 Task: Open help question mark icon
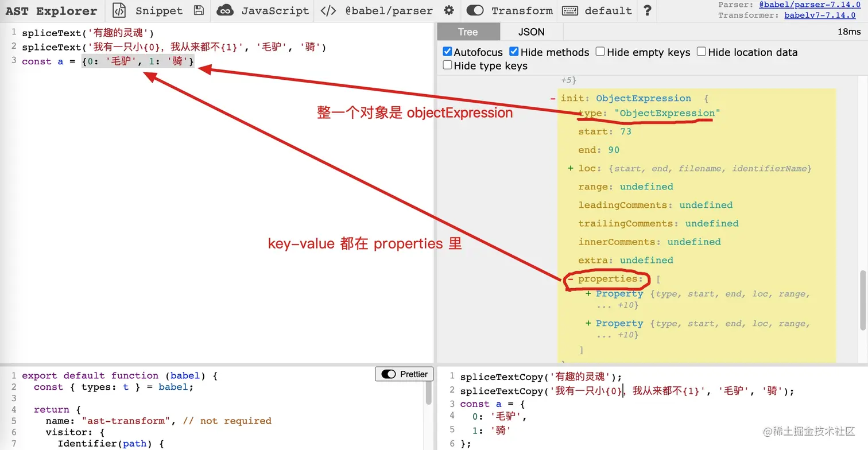[648, 10]
